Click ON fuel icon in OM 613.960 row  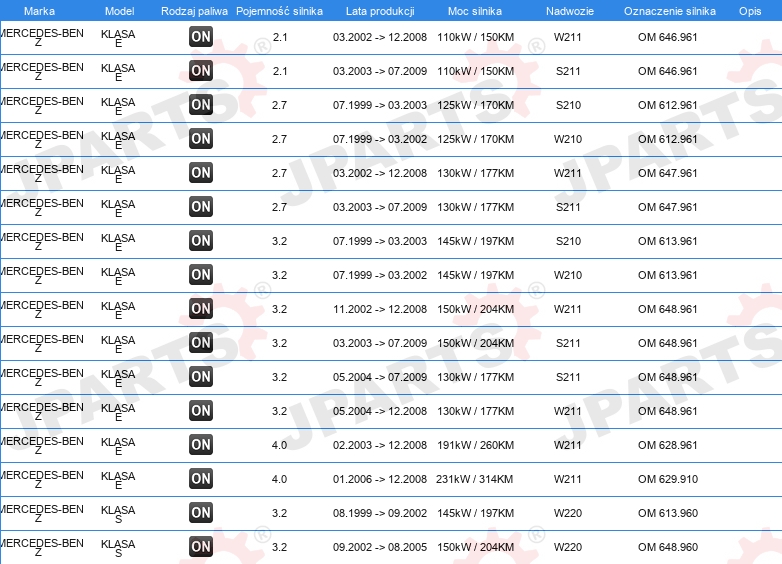tap(201, 513)
